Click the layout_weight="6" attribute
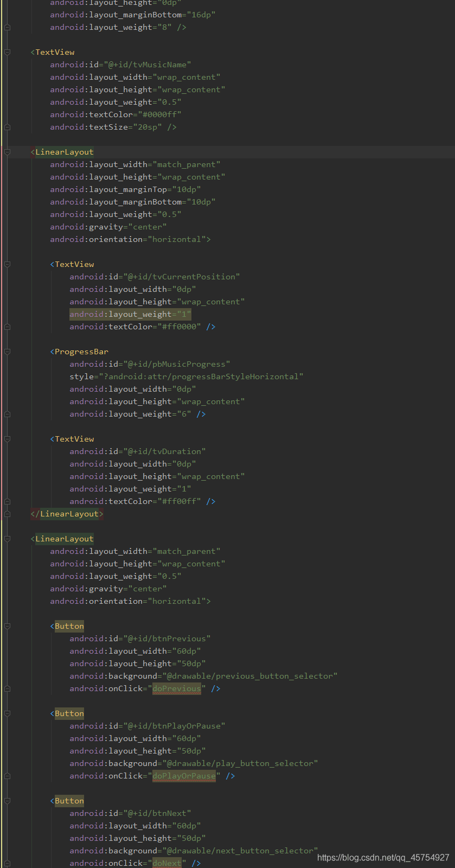Viewport: 455px width, 868px height. click(x=130, y=414)
